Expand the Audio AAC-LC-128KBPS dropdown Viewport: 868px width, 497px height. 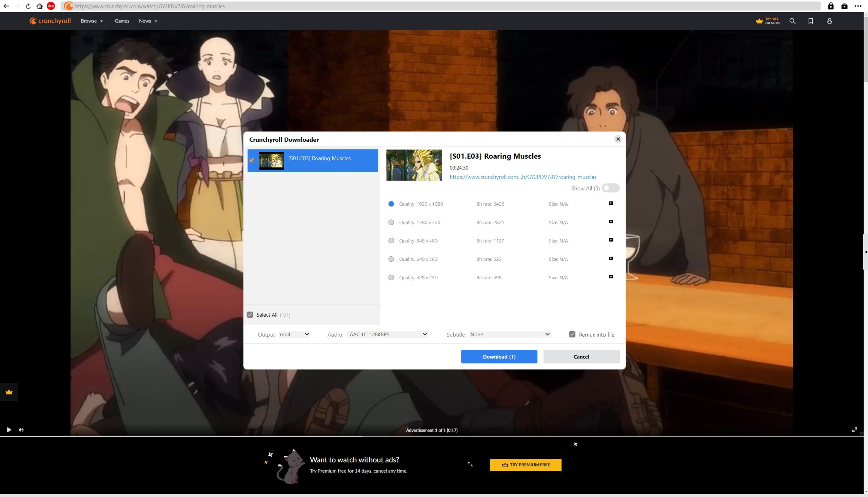click(387, 334)
